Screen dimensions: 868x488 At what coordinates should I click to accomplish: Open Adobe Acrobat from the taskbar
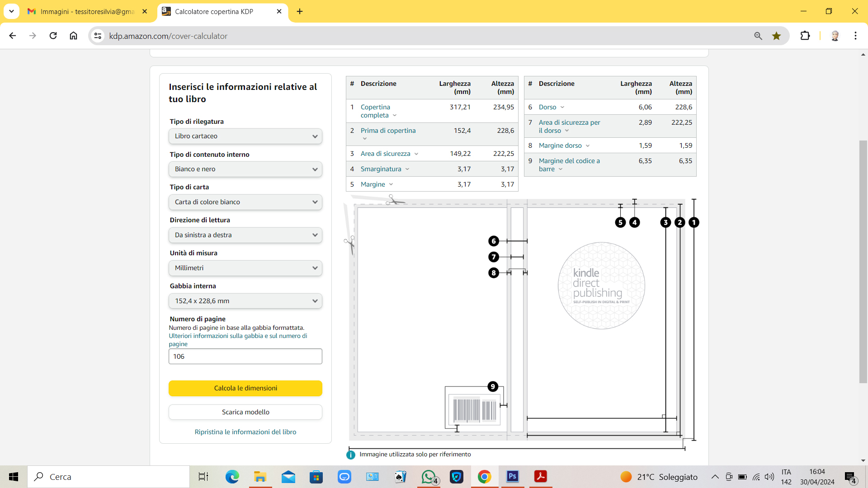[540, 477]
